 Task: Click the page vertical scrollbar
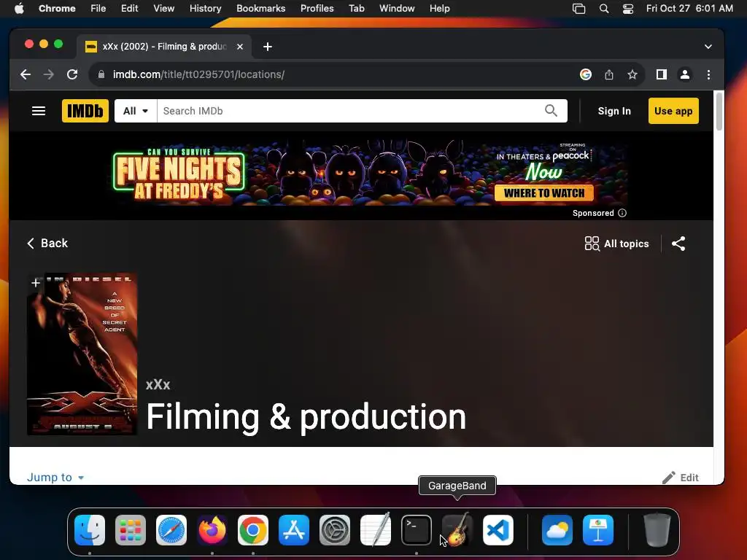tap(719, 111)
